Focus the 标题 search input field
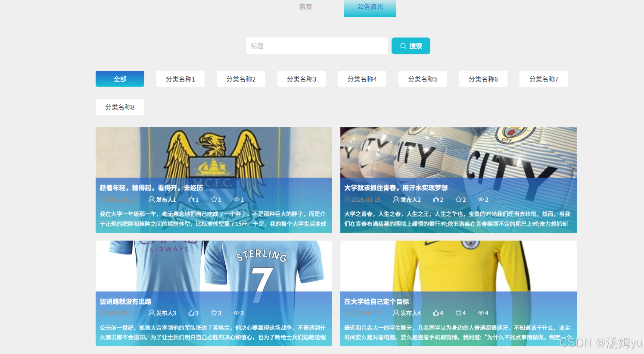Screen dimensions: 644x354 coord(317,46)
